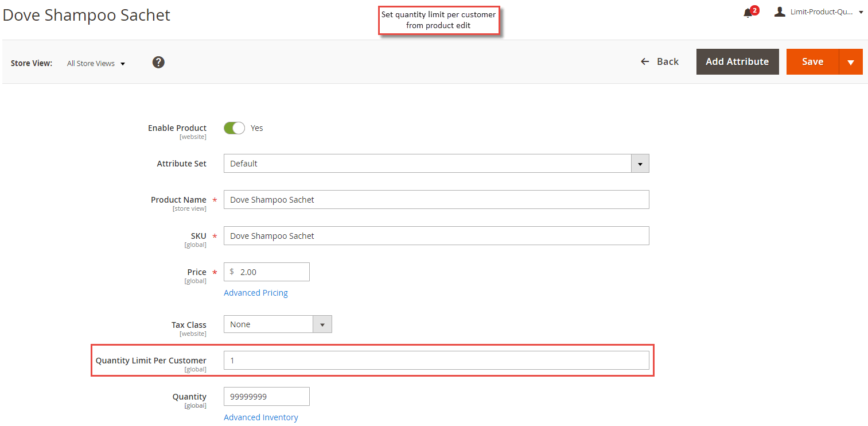Screen dimensions: 868x426
Task: Open the Save button split arrow
Action: click(851, 61)
